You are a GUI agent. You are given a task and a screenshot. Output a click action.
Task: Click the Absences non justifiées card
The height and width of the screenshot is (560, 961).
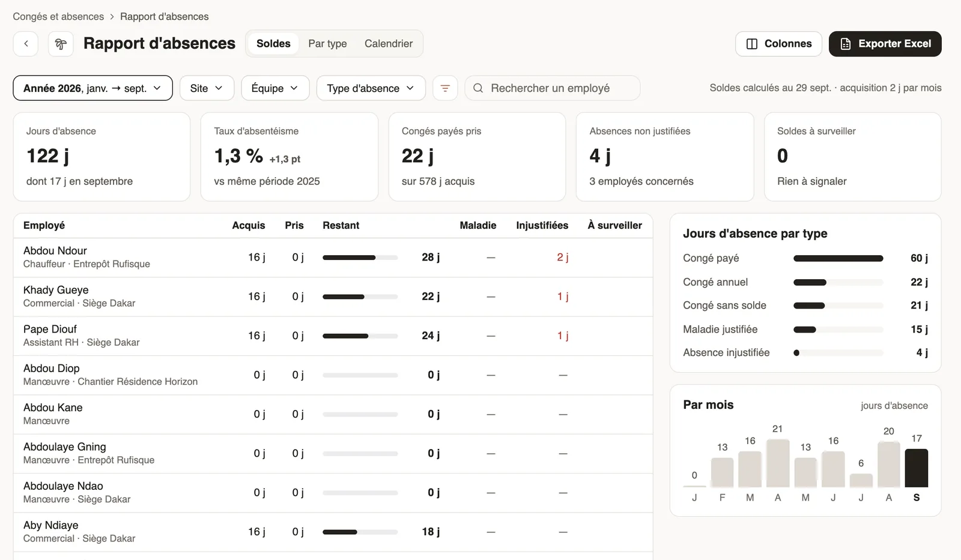[665, 157]
